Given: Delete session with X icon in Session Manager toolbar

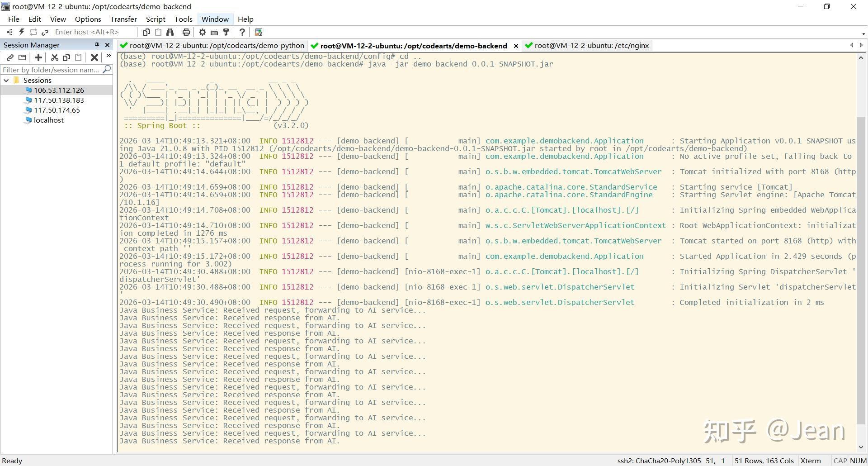Looking at the screenshot, I should point(94,57).
